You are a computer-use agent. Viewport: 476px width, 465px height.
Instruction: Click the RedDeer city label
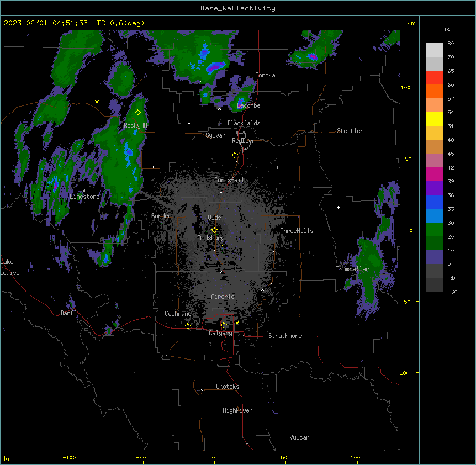[x=243, y=141]
